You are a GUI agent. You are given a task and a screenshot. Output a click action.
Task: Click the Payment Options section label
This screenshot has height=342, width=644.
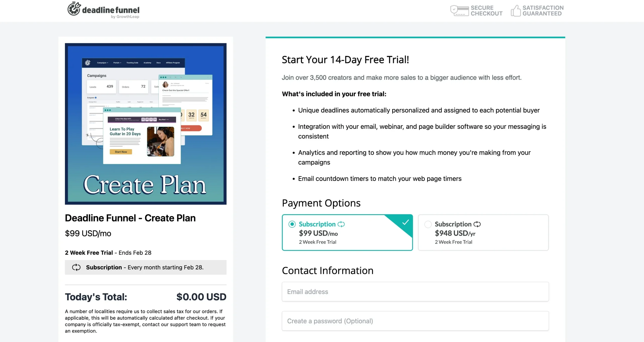[321, 203]
